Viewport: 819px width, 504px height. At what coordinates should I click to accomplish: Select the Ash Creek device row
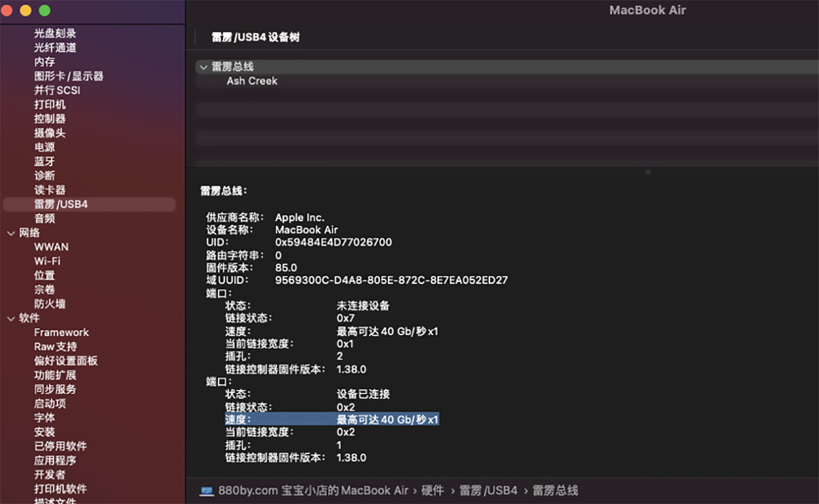pyautogui.click(x=252, y=81)
